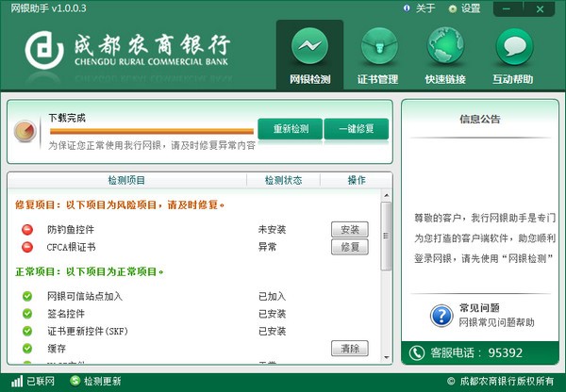Screen dimensions: 566x392
Task: Click the 网银常见问题帮助 text
Action: [496, 322]
